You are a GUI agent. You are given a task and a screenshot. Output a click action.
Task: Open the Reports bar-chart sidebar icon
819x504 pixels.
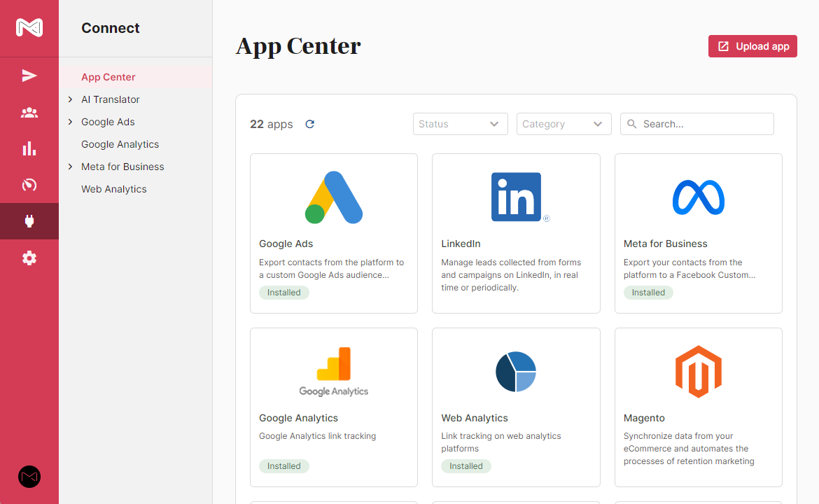tap(29, 149)
